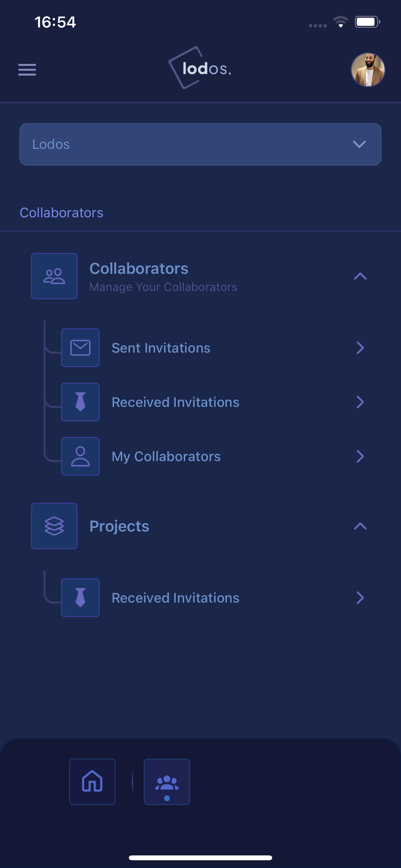Go to Home tab in bottom bar
Viewport: 401px width, 868px height.
point(92,782)
